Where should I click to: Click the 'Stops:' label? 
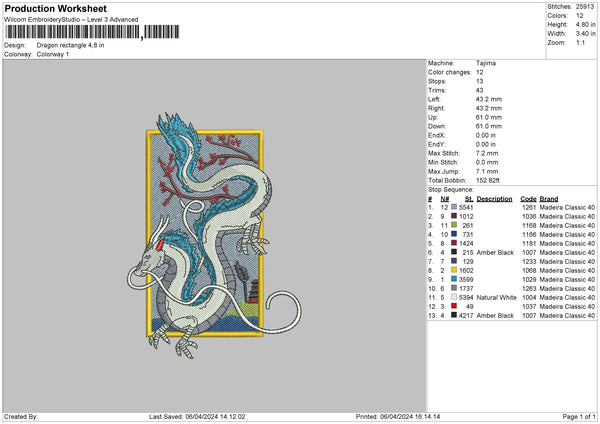pyautogui.click(x=437, y=81)
